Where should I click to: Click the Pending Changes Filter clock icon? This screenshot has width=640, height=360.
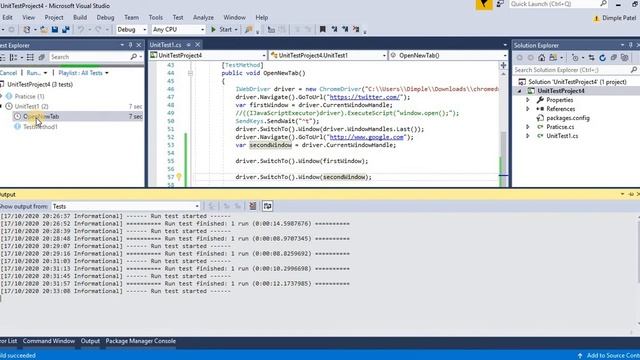[x=575, y=58]
